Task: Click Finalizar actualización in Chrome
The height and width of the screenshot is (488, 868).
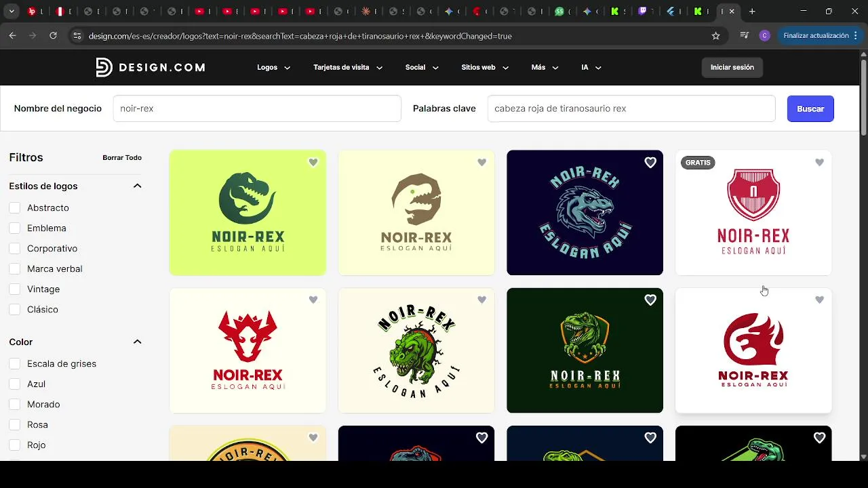Action: pyautogui.click(x=821, y=36)
